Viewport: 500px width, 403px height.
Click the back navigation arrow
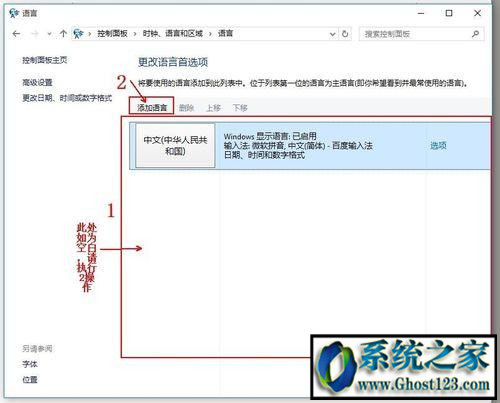coord(16,34)
